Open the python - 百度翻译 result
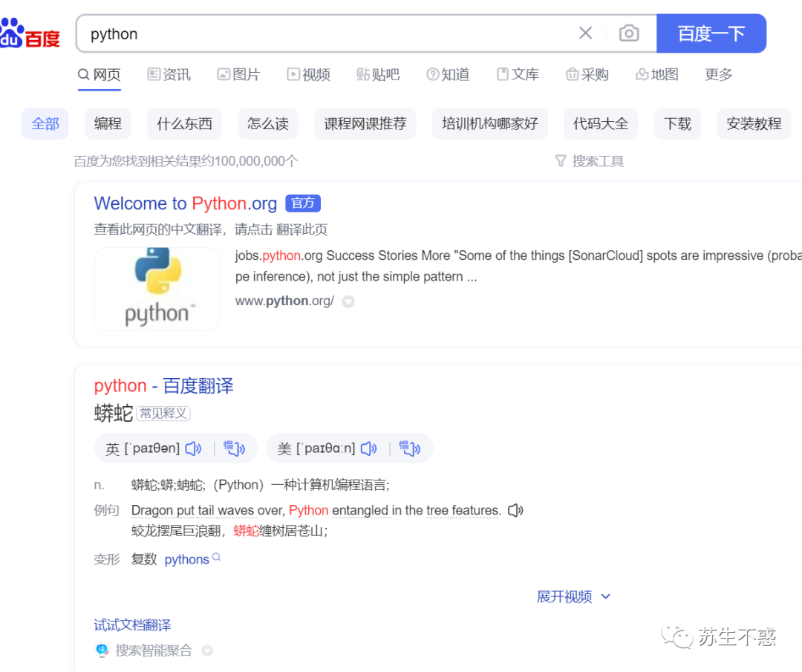 [x=163, y=385]
